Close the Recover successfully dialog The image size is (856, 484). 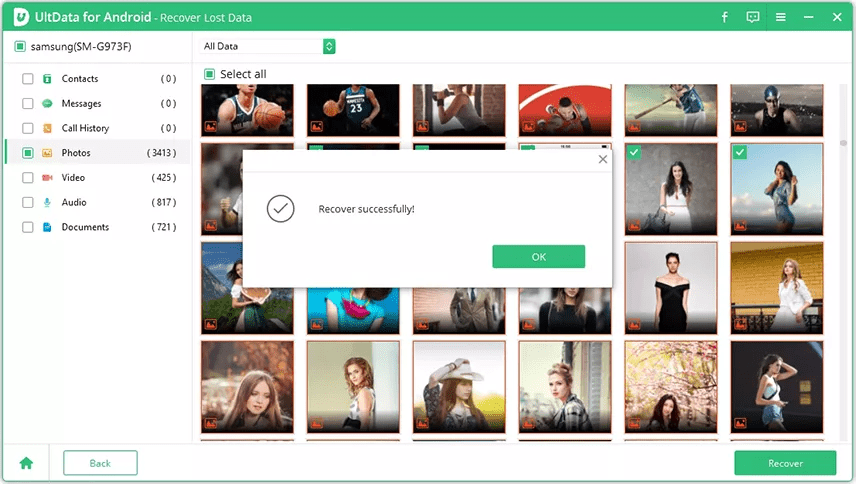[603, 159]
